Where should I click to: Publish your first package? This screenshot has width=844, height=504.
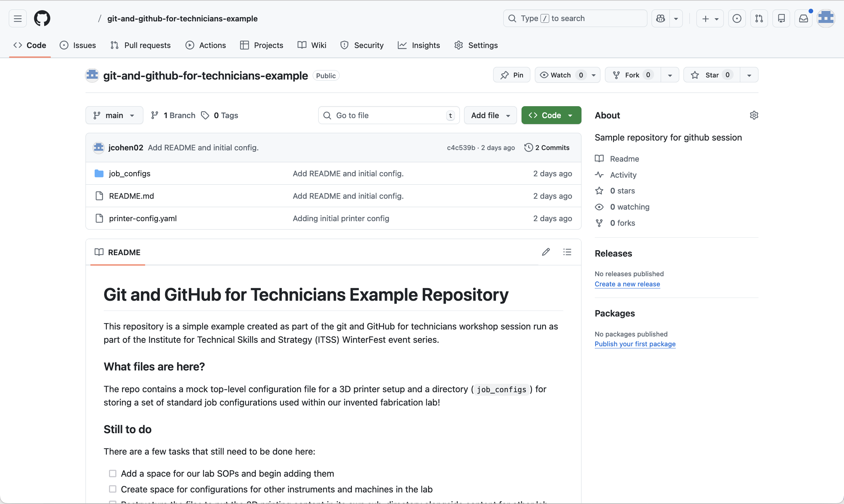click(x=635, y=344)
